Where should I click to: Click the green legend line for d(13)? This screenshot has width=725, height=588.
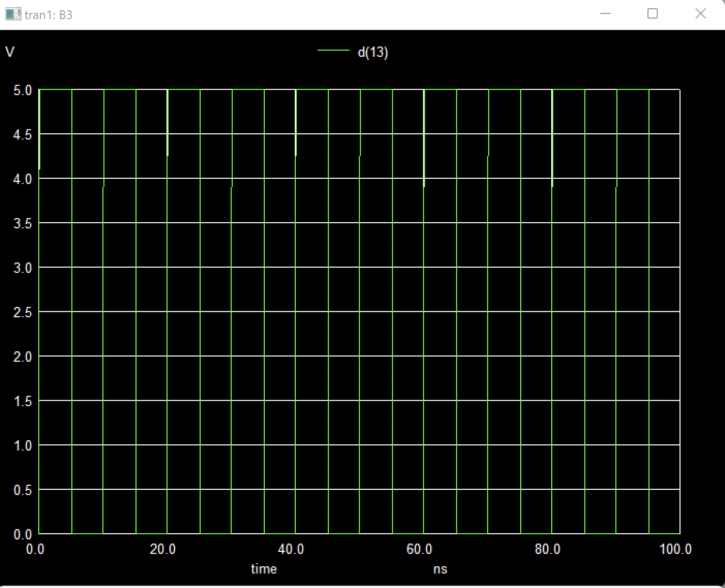pyautogui.click(x=333, y=50)
